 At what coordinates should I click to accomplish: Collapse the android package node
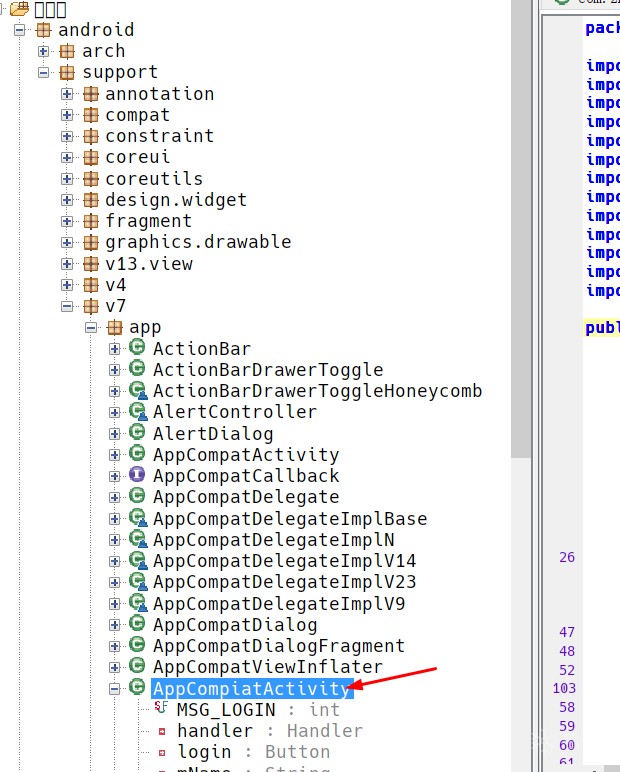[20, 30]
